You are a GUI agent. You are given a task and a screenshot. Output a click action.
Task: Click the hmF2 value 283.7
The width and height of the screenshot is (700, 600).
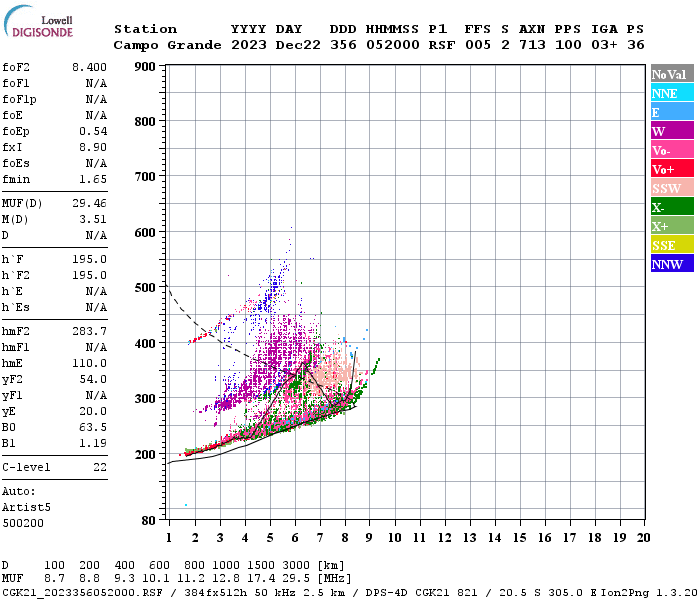click(89, 331)
